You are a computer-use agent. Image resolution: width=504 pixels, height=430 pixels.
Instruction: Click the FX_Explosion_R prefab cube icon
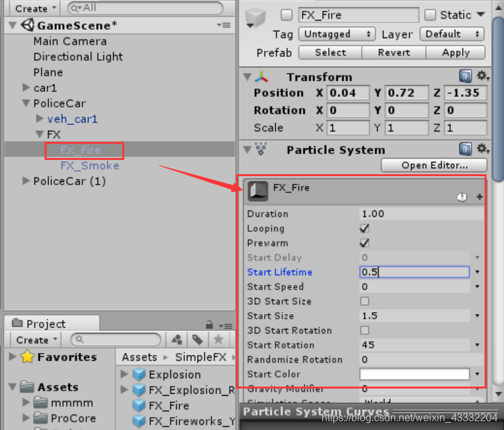click(x=139, y=390)
